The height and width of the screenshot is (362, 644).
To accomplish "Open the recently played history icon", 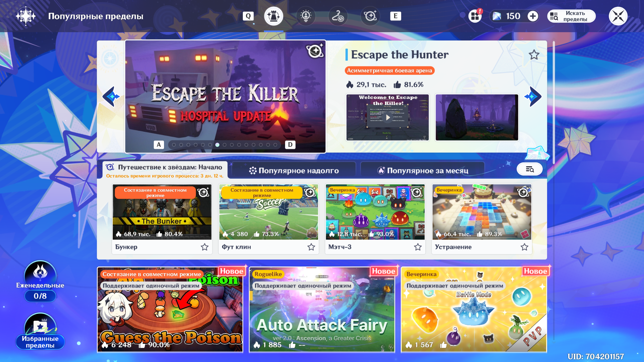I will click(x=338, y=16).
